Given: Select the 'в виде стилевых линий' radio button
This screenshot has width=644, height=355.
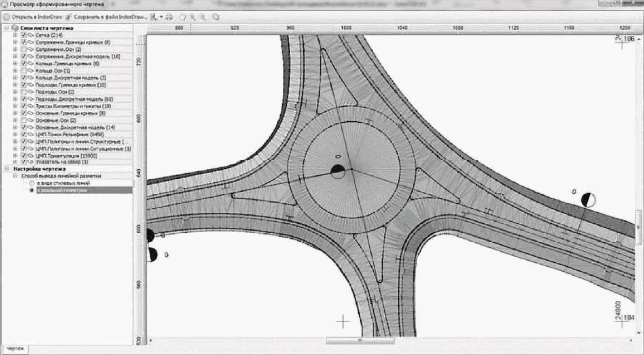Looking at the screenshot, I should [x=32, y=183].
